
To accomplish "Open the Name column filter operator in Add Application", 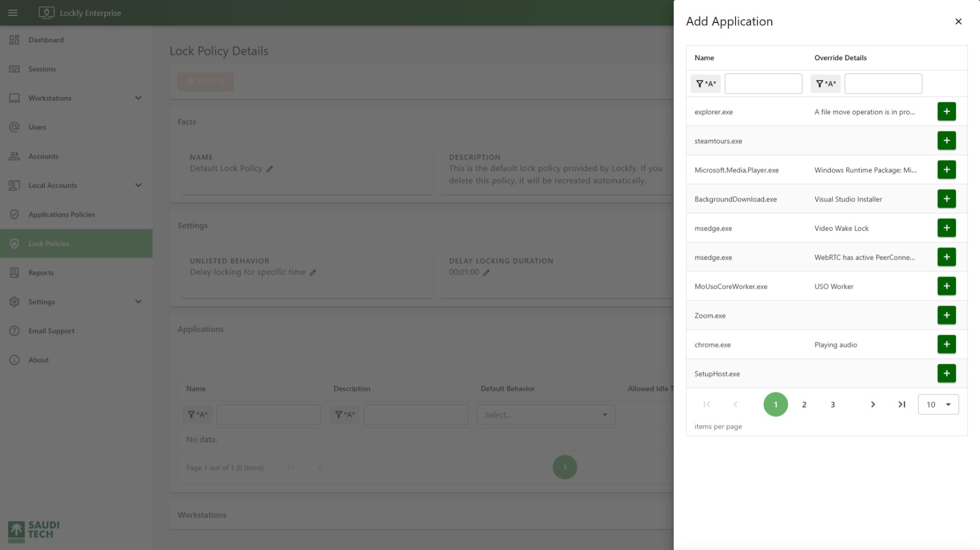I will [705, 84].
